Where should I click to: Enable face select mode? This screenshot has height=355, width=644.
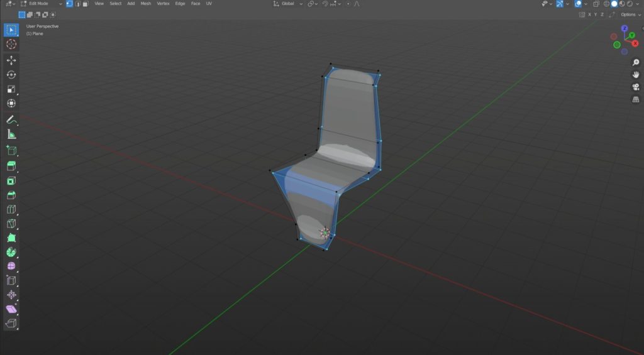pyautogui.click(x=85, y=4)
